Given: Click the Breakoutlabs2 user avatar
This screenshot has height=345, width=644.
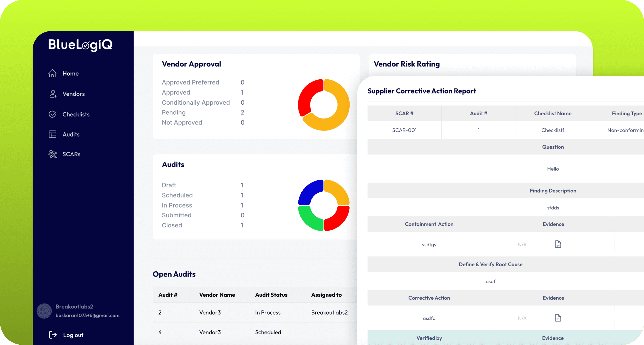Looking at the screenshot, I should tap(44, 311).
